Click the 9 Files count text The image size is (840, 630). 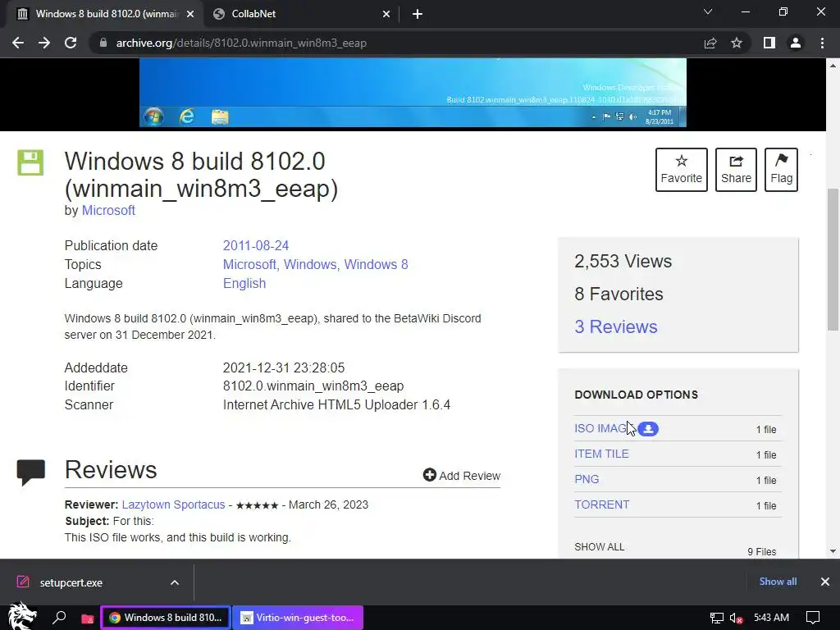tap(762, 552)
